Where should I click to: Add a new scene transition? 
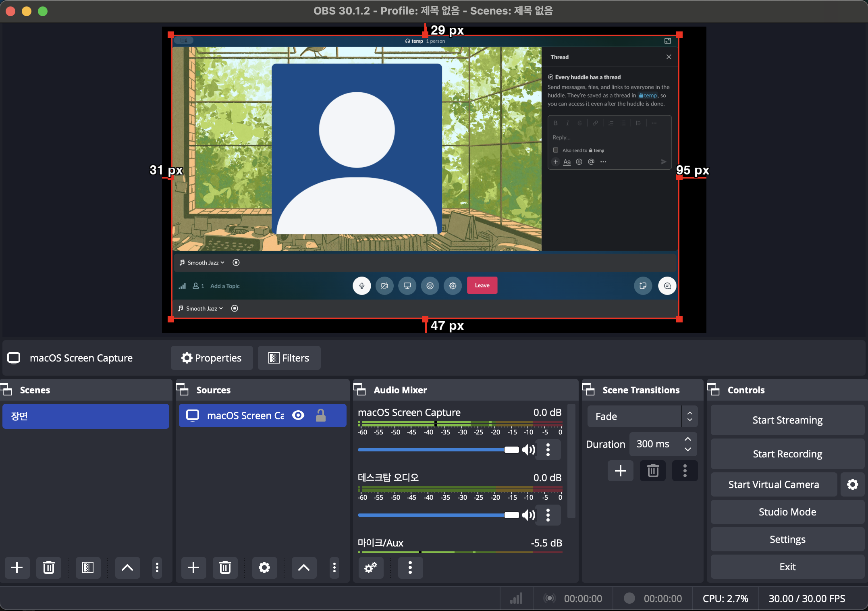pos(620,471)
